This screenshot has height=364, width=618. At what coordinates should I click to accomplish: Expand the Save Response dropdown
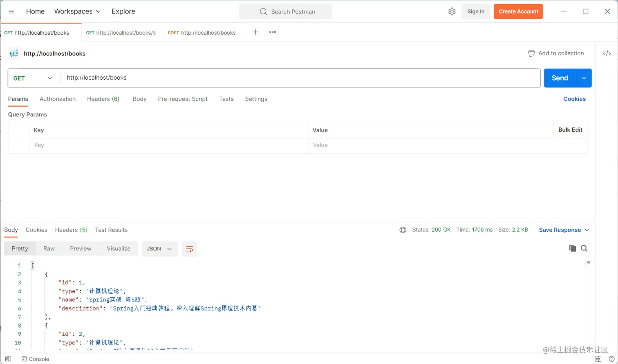(x=564, y=230)
